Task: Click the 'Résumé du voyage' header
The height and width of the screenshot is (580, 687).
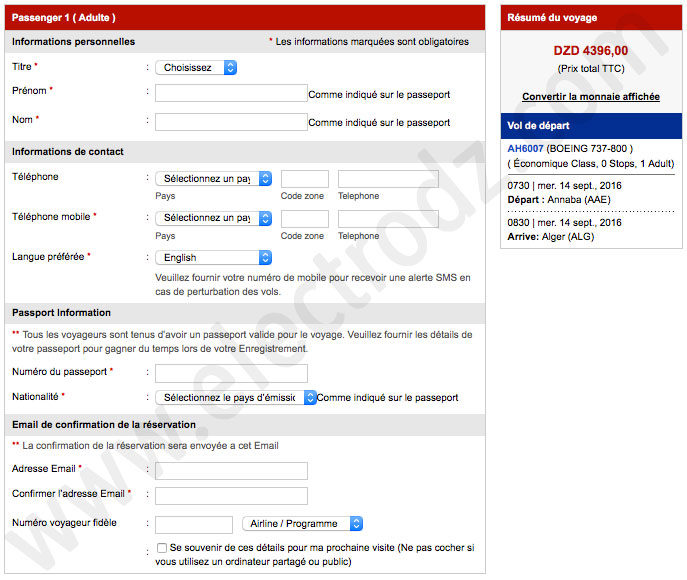Action: tap(591, 18)
